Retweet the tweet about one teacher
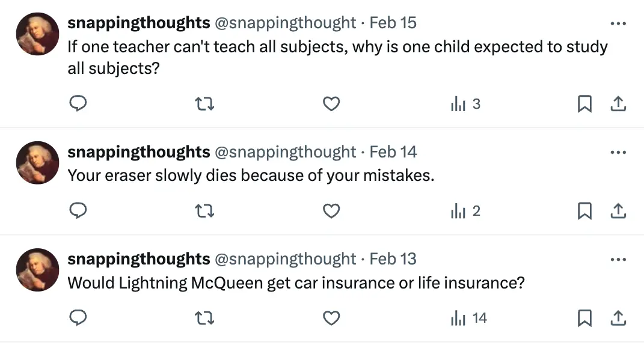This screenshot has height=345, width=644. 204,104
